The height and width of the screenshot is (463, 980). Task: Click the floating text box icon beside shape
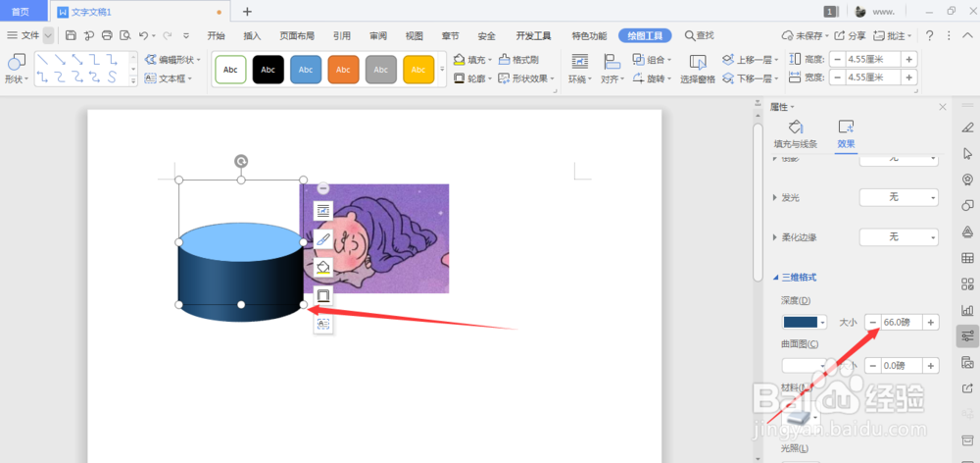click(x=323, y=324)
